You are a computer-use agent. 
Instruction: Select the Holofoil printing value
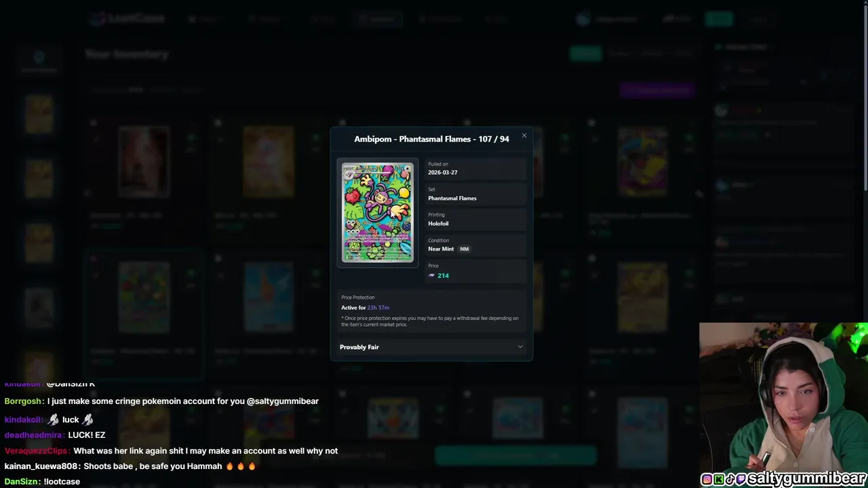[438, 224]
